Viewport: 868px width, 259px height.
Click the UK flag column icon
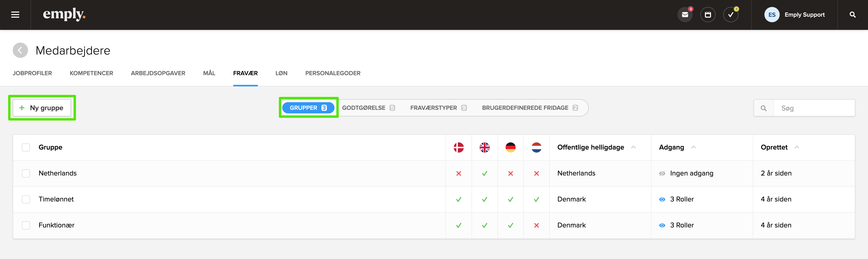click(485, 147)
